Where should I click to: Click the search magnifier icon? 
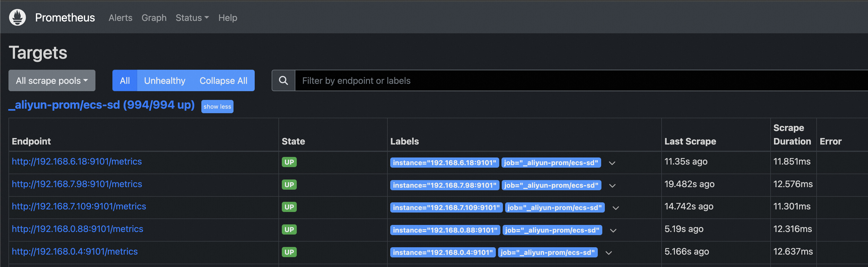(283, 80)
